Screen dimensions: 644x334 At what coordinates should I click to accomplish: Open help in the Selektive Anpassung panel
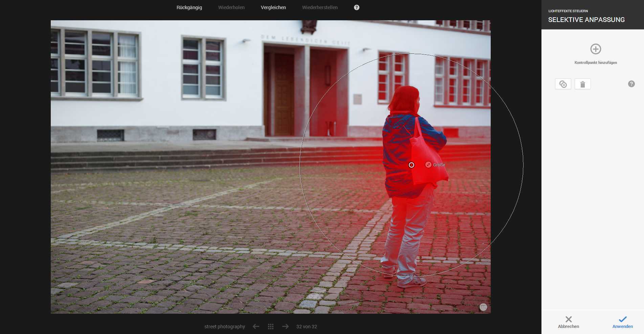point(631,84)
